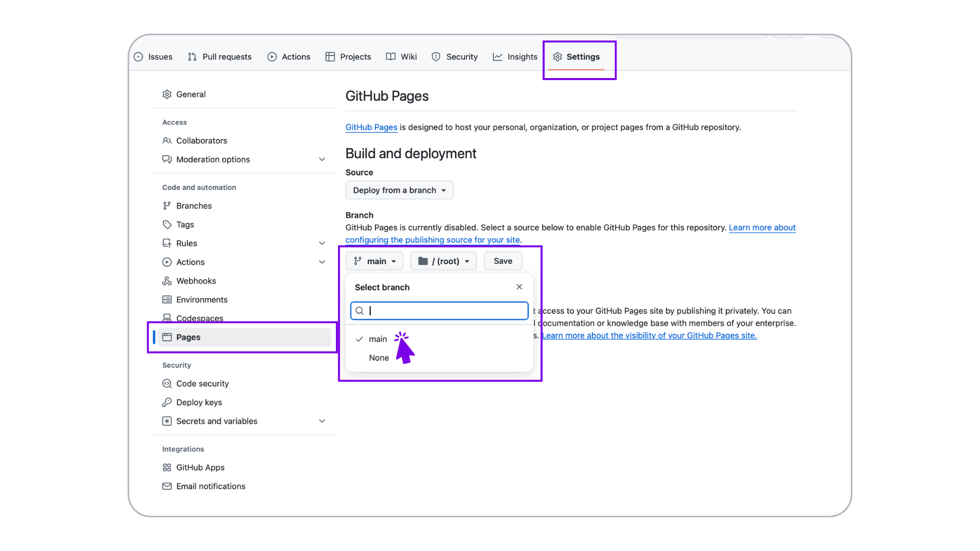Open the Projects tab

pos(348,57)
